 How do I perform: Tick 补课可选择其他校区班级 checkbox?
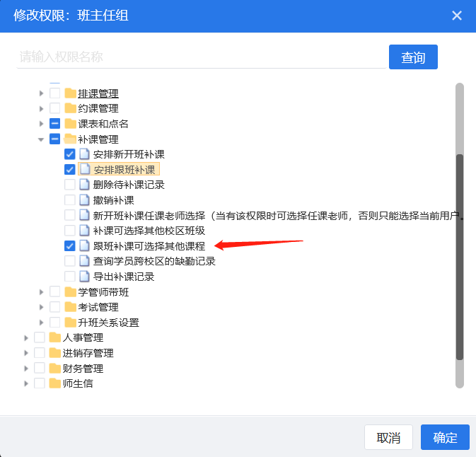coord(70,231)
